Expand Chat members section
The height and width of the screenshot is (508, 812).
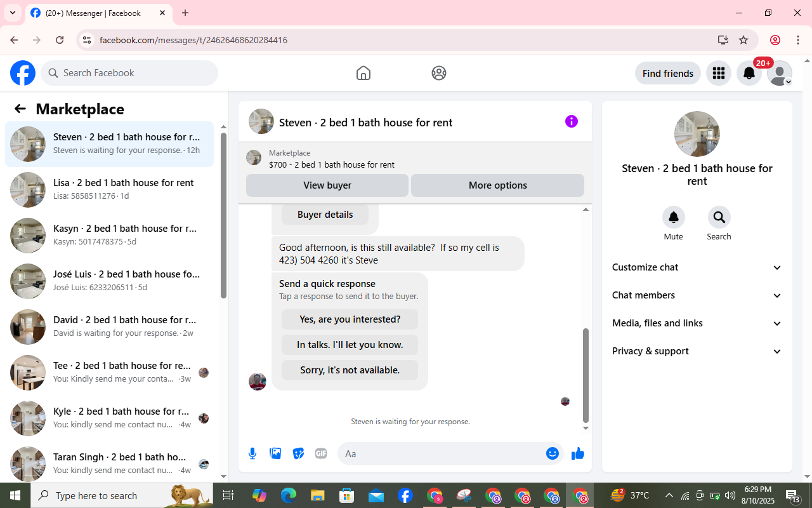[697, 295]
